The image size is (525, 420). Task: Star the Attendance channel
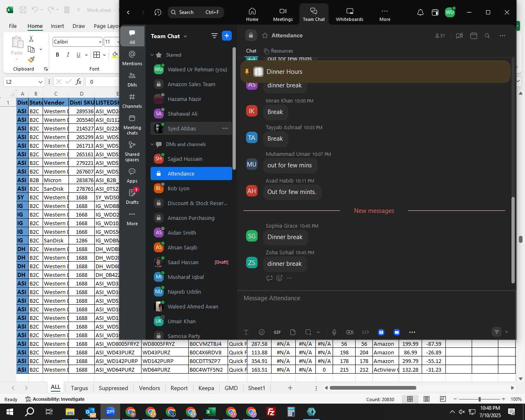265,35
